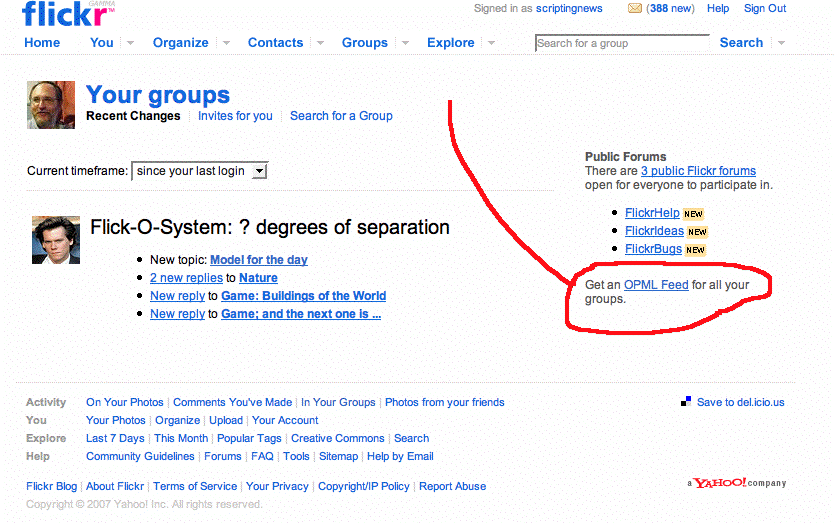
Task: Click the OPML Feed link
Action: tap(656, 285)
